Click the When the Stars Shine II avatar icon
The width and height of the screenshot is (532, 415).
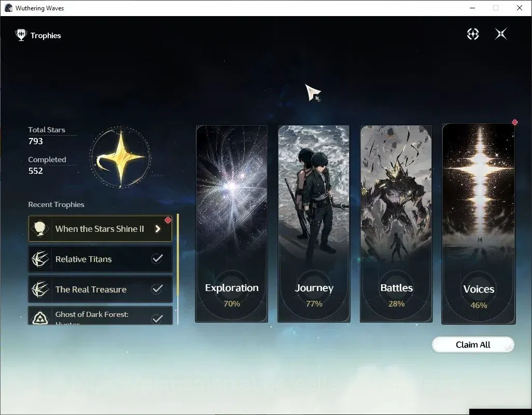coord(40,229)
